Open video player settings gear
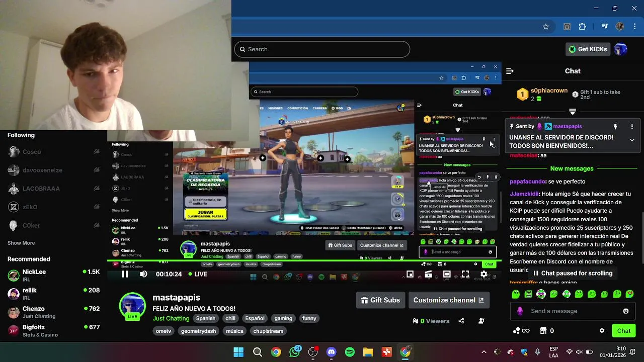This screenshot has width=644, height=362. coord(484,274)
